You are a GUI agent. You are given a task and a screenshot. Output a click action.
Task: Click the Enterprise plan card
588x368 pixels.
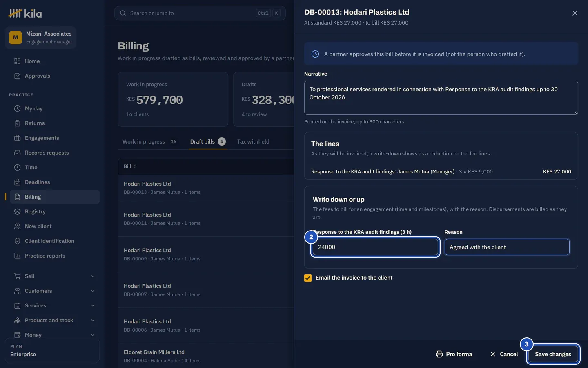pyautogui.click(x=52, y=350)
